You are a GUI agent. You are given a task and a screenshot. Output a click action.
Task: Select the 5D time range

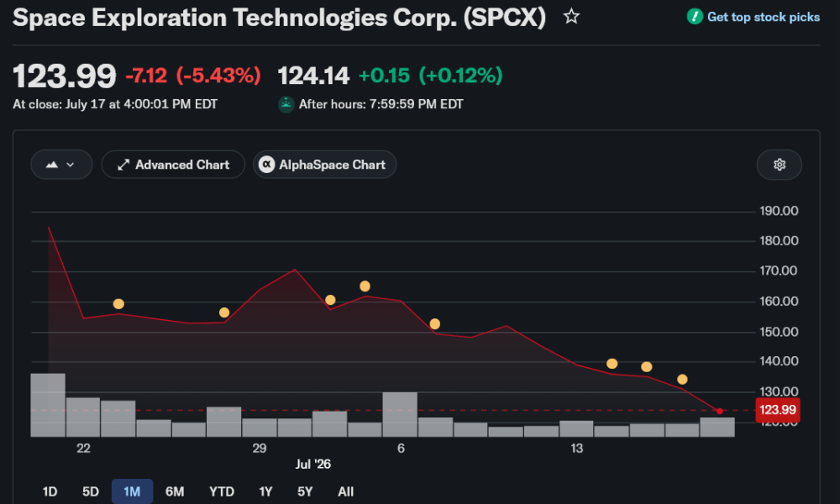[x=91, y=491]
